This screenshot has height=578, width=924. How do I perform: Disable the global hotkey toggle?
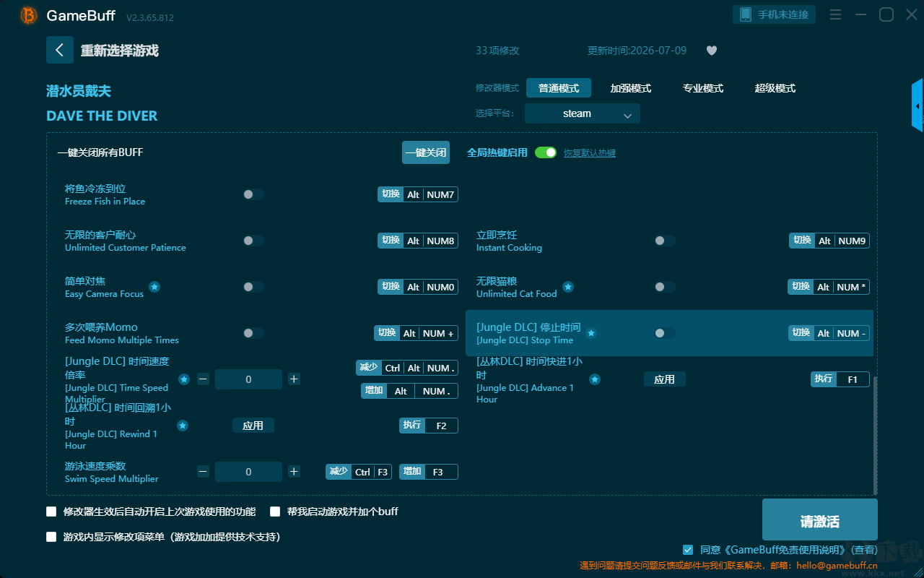tap(546, 152)
